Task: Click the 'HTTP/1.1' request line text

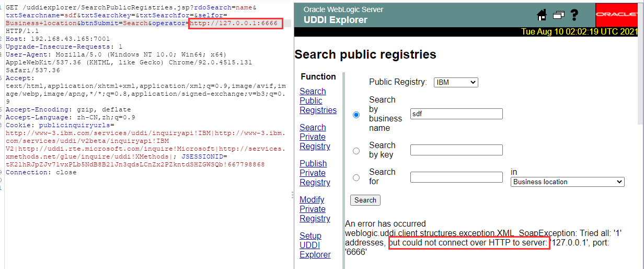Action: [x=22, y=31]
